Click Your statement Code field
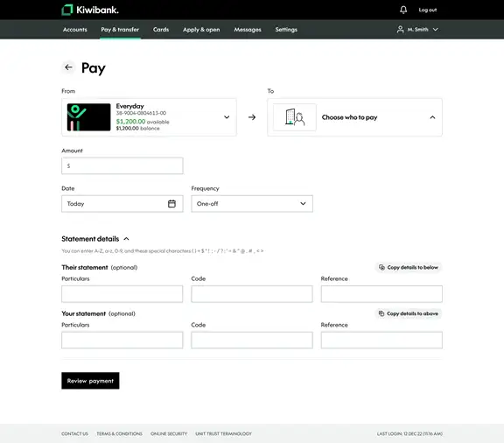Image resolution: width=504 pixels, height=443 pixels. [x=252, y=340]
